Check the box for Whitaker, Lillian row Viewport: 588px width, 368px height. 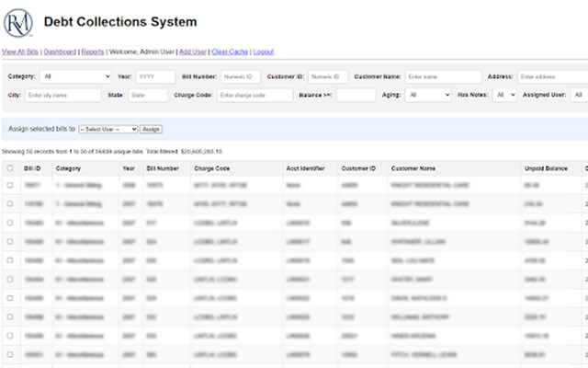point(10,241)
